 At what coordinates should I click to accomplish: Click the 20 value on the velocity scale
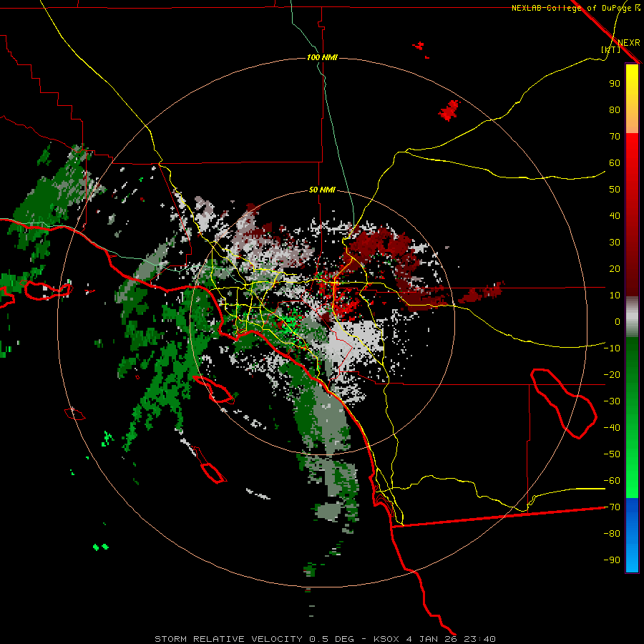coord(615,269)
